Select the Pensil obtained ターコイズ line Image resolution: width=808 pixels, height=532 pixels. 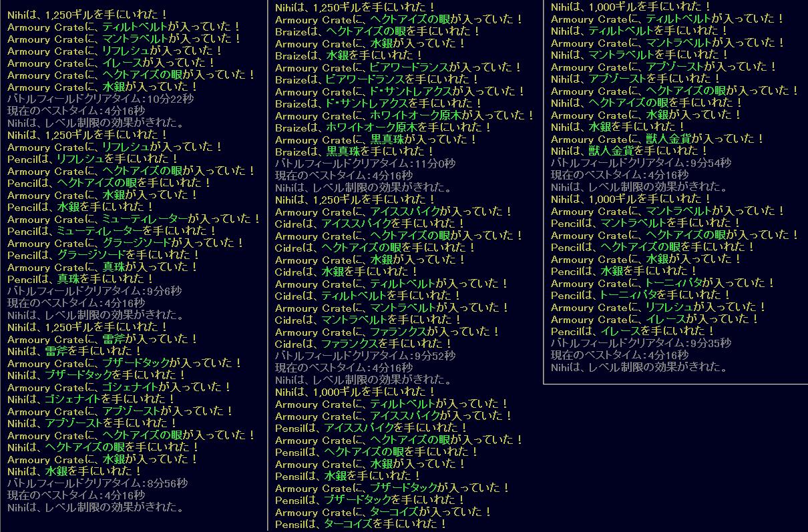pos(361,524)
